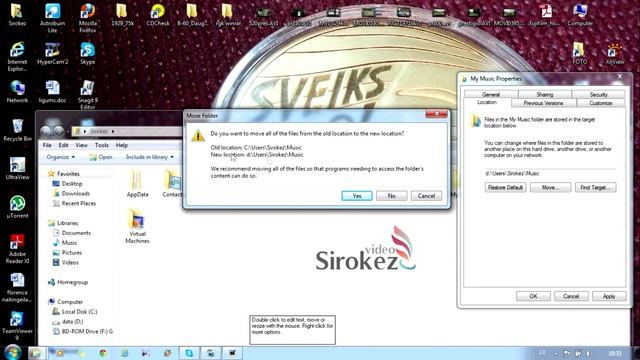Open Chrome from the taskbar
This screenshot has width=640, height=360.
tap(103, 353)
